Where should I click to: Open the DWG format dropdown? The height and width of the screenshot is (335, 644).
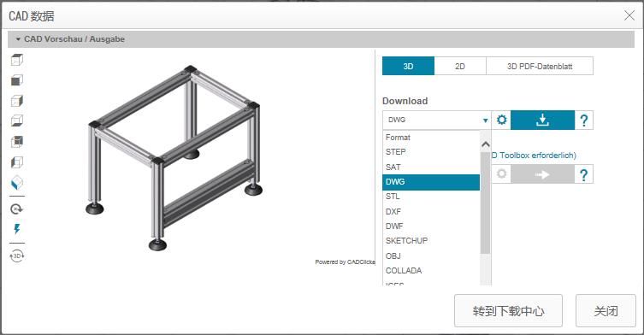coord(436,120)
